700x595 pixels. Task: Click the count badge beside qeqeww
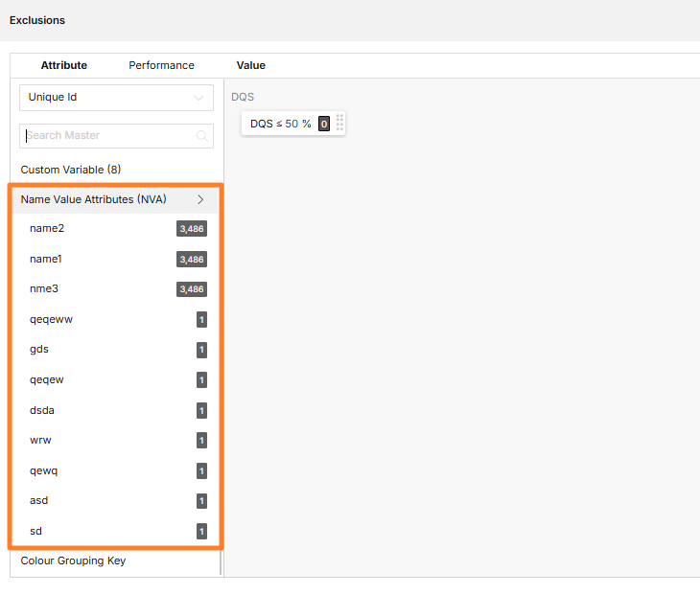pos(201,320)
